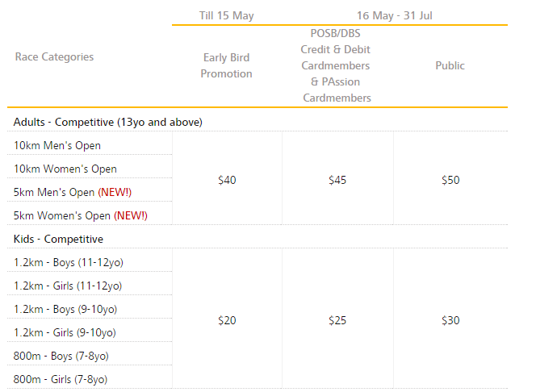
Task: Click the "Till 15 May" column header
Action: [x=227, y=15]
